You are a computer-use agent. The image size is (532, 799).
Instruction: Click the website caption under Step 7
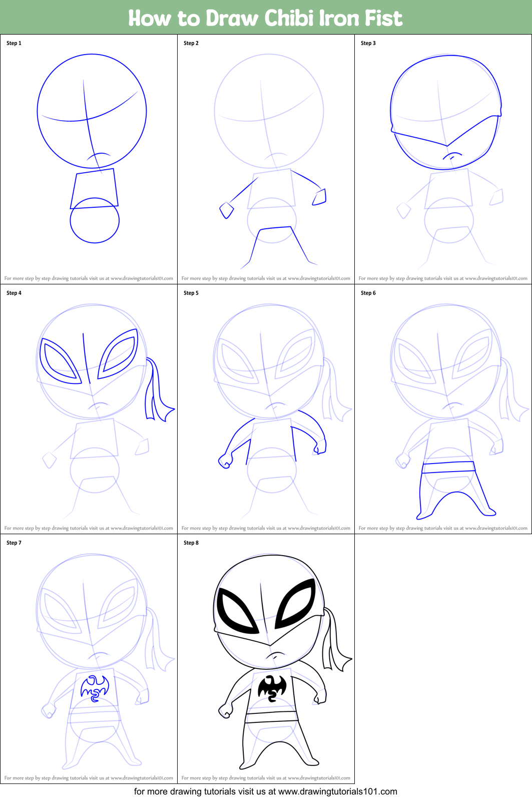tap(89, 778)
